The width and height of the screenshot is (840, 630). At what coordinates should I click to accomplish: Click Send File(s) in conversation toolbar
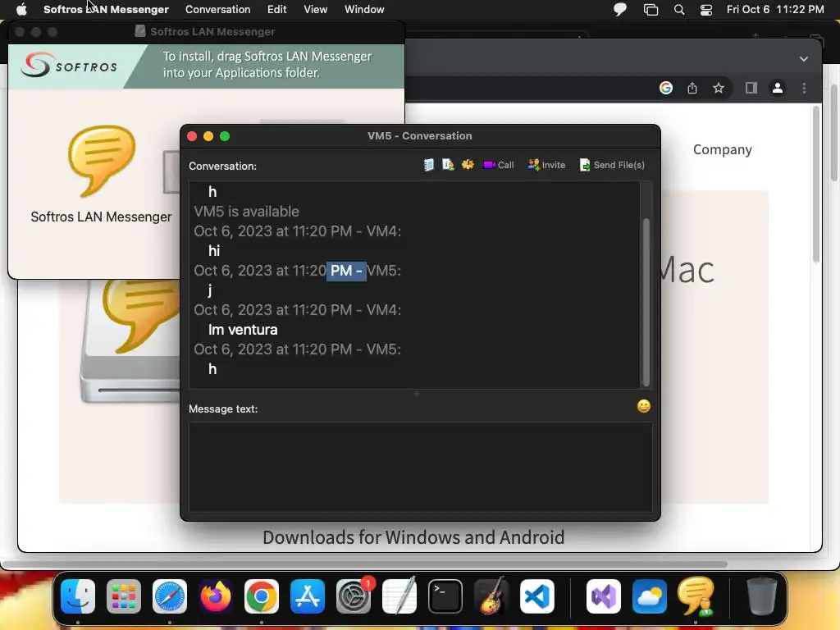[612, 165]
